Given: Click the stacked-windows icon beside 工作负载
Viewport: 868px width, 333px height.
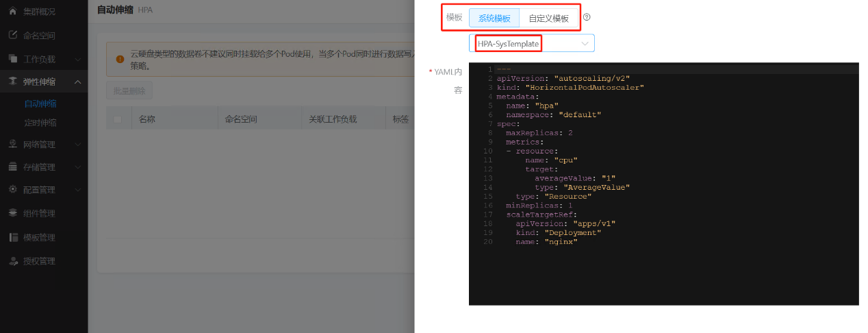Looking at the screenshot, I should coord(13,59).
